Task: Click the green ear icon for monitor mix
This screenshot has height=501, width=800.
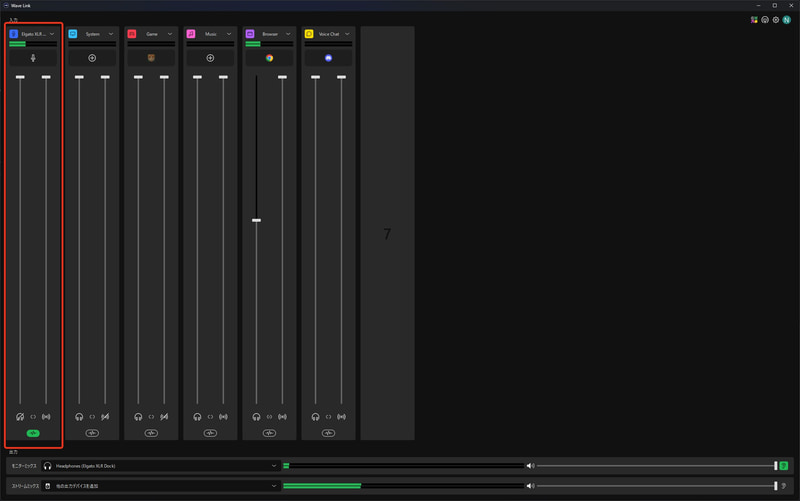Action: pyautogui.click(x=784, y=466)
